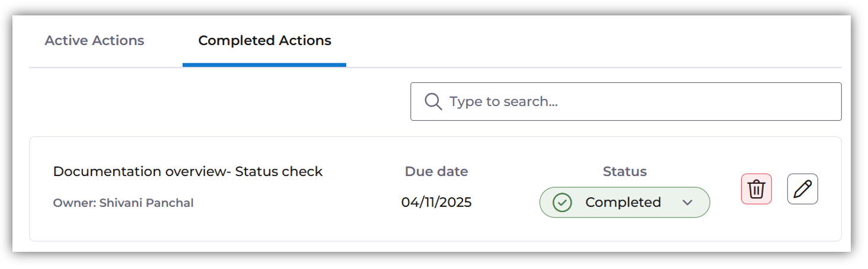The width and height of the screenshot is (868, 269).
Task: Click the Completed label inside status pill
Action: (623, 203)
